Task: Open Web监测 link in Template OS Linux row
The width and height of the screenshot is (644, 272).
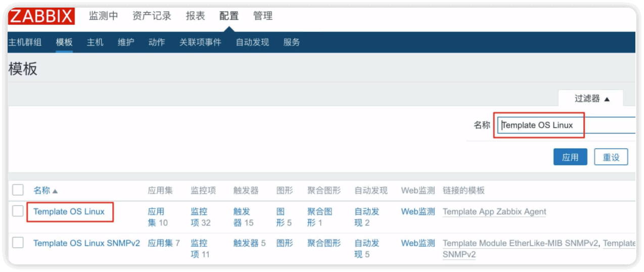Action: pyautogui.click(x=418, y=211)
